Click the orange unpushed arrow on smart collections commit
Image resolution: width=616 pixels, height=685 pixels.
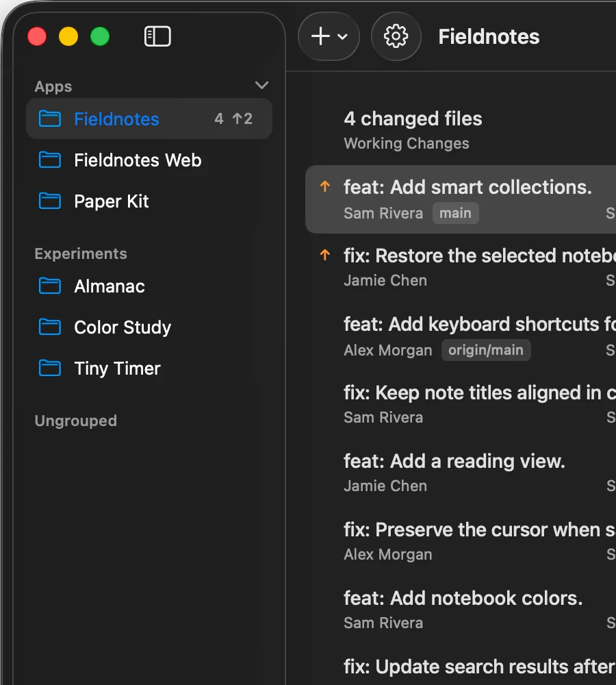325,186
